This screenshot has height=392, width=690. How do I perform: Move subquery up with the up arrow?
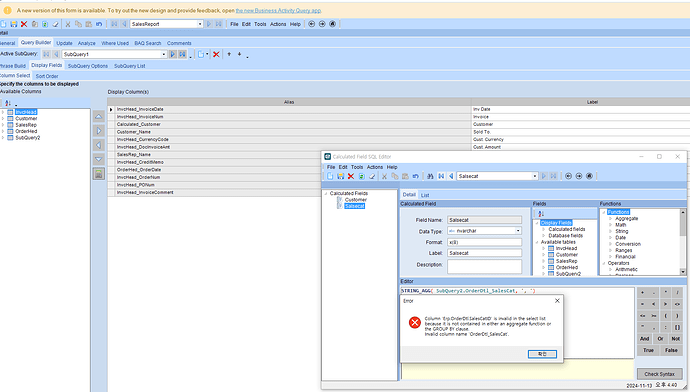(229, 54)
